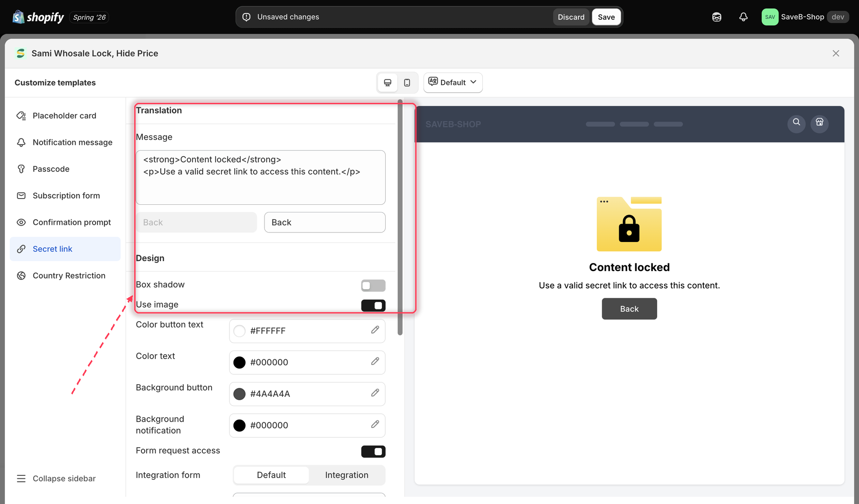Click into the Message textarea

pos(260,178)
